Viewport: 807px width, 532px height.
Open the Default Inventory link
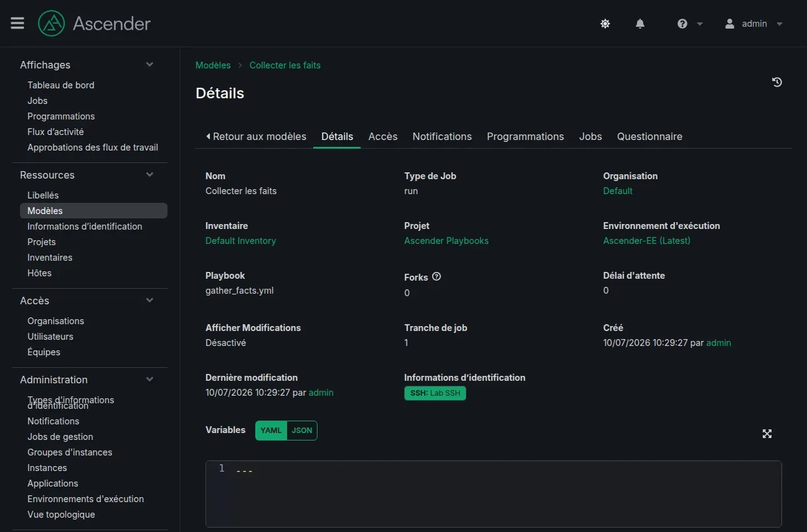pyautogui.click(x=240, y=241)
